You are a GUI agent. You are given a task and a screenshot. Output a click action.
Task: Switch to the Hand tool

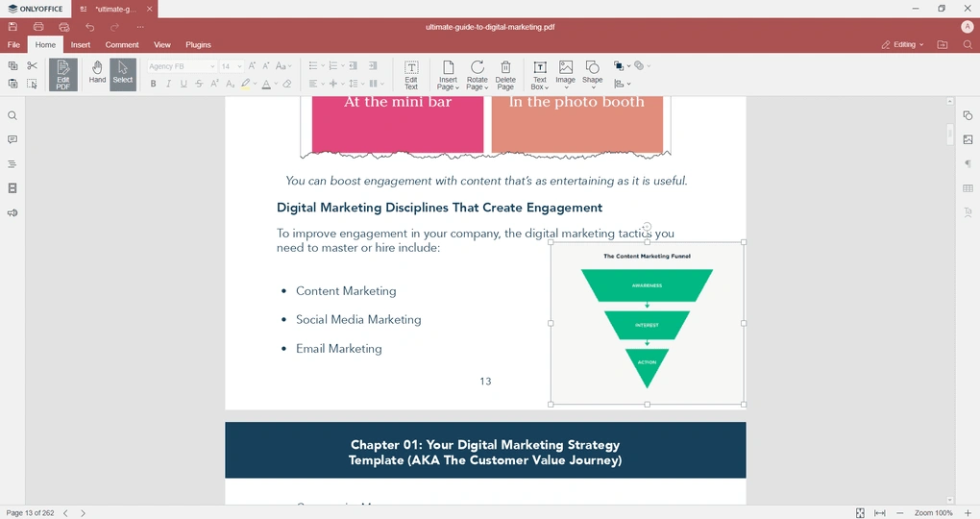[97, 75]
